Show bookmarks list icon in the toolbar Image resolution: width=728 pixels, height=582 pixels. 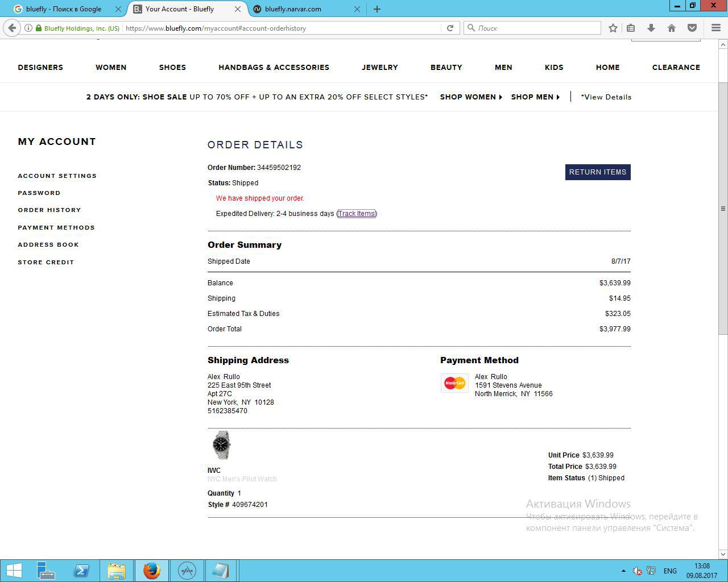pyautogui.click(x=631, y=28)
